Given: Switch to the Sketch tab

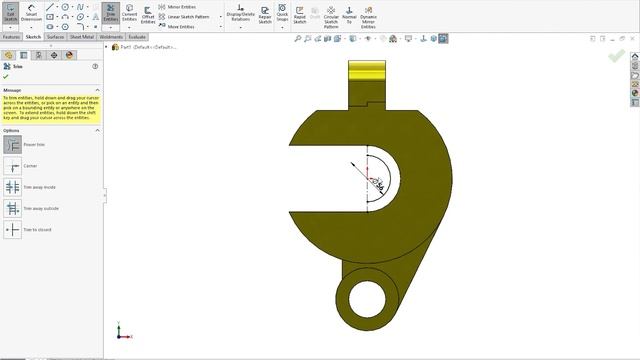Looking at the screenshot, I should [x=33, y=37].
